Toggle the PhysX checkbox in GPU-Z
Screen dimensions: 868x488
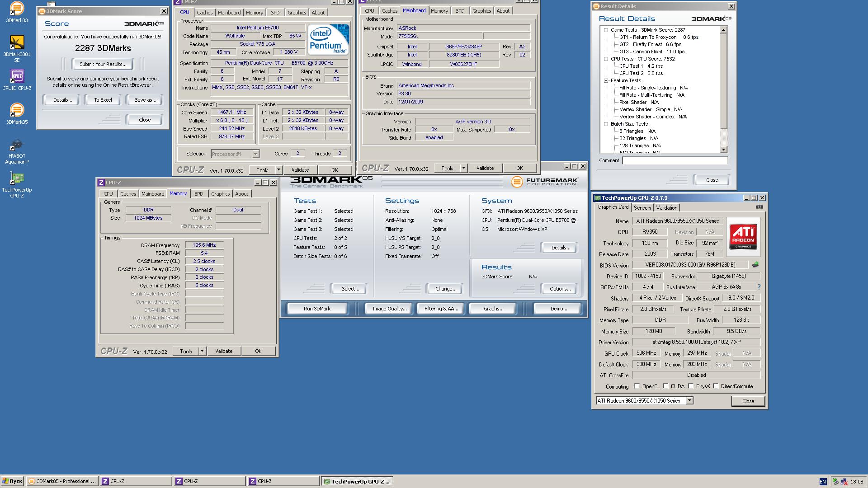[x=691, y=386]
